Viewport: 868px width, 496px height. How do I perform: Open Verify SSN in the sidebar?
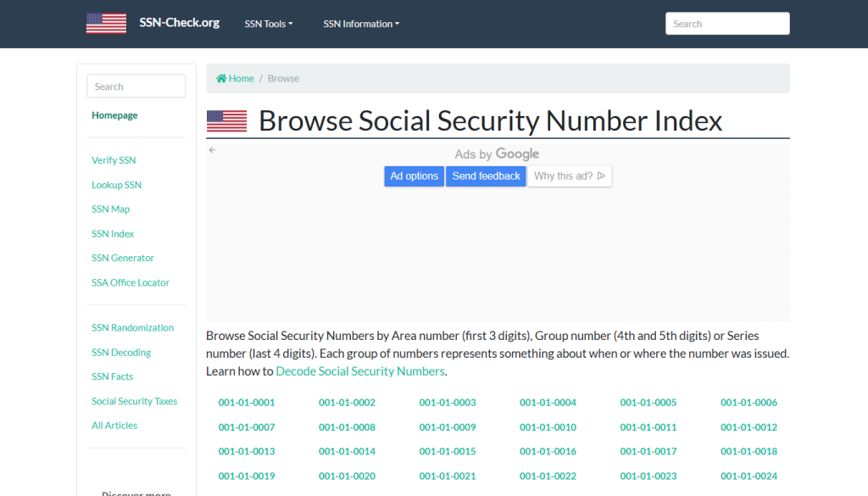pos(114,160)
